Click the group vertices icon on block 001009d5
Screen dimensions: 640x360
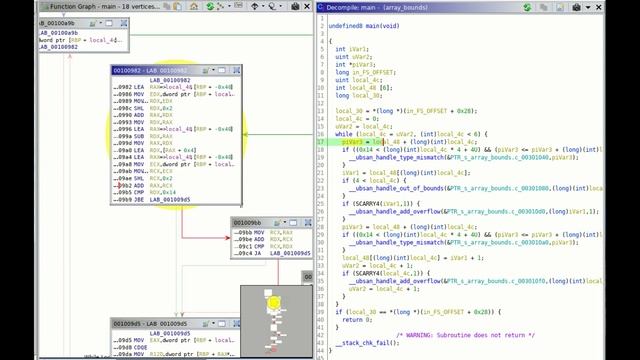click(222, 324)
